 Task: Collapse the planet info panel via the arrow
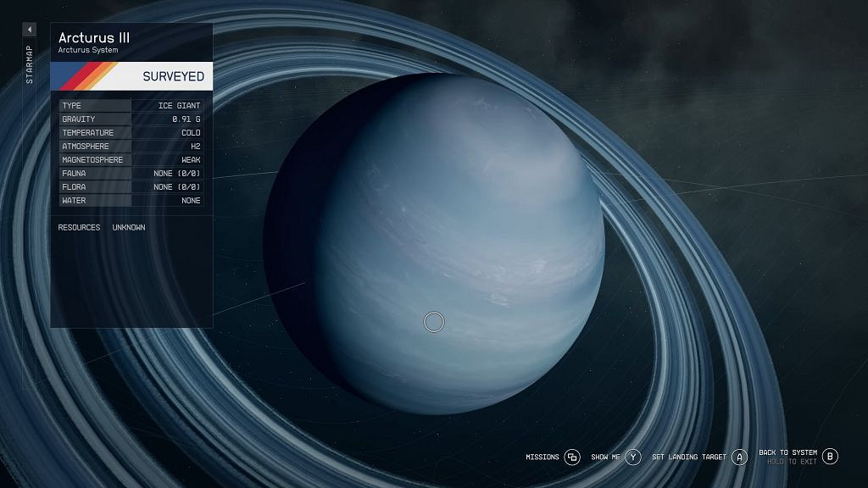pyautogui.click(x=29, y=28)
